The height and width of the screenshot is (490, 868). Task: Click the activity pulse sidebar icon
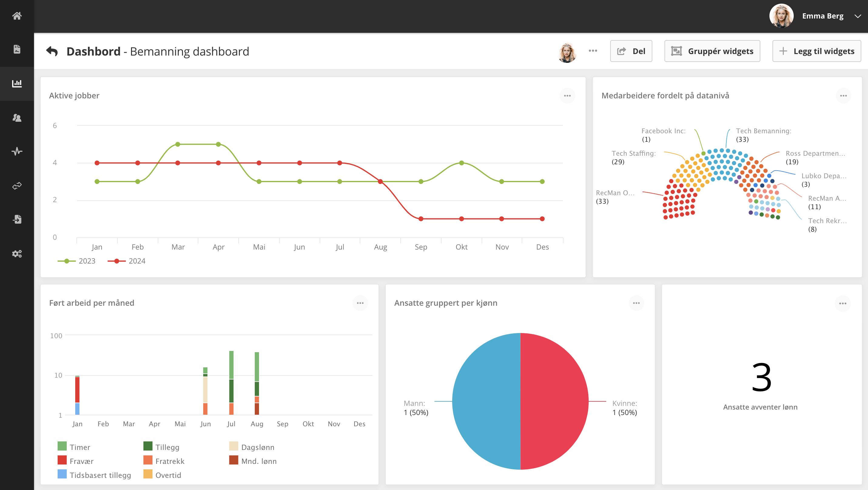pyautogui.click(x=17, y=151)
